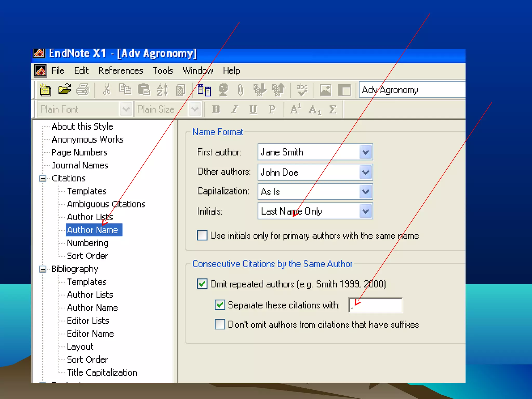Click the two-window online search icon
Viewport: 532px width, 399px height.
coord(204,90)
